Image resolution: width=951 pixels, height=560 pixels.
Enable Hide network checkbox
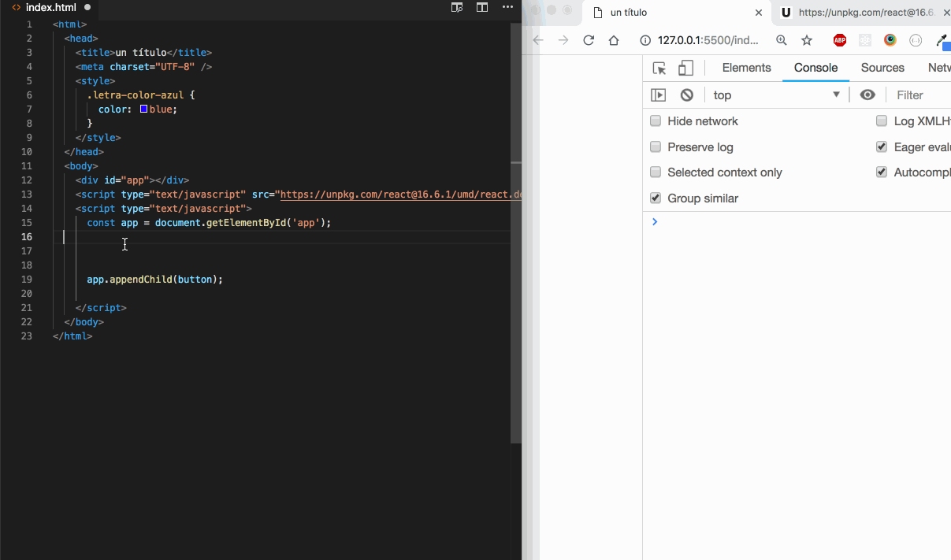[x=656, y=121]
